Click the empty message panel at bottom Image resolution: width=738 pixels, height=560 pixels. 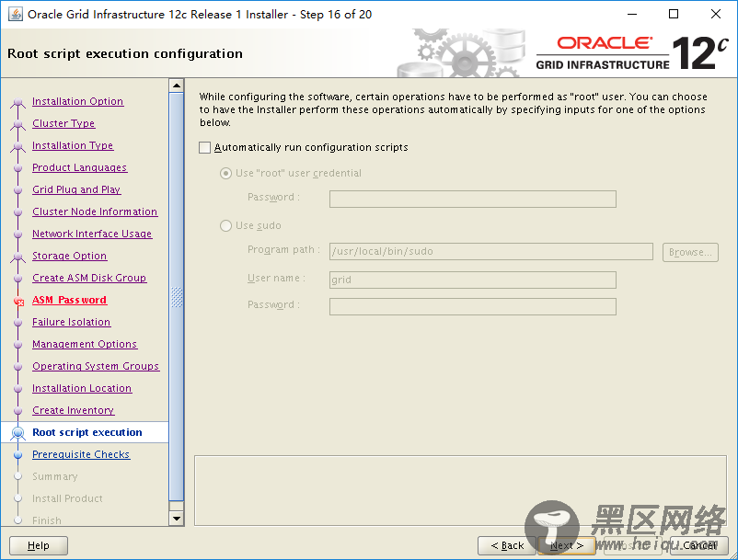[x=460, y=490]
